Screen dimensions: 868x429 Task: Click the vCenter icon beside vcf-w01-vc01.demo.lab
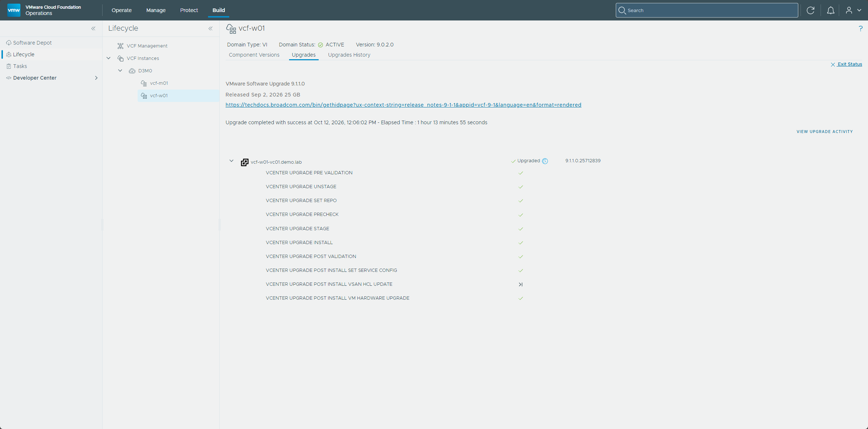245,162
